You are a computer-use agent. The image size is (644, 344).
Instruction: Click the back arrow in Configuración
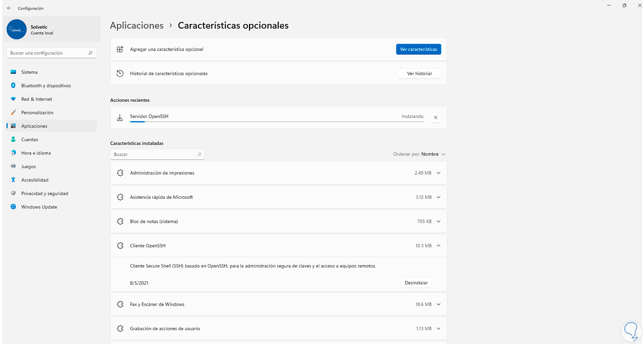[x=9, y=8]
